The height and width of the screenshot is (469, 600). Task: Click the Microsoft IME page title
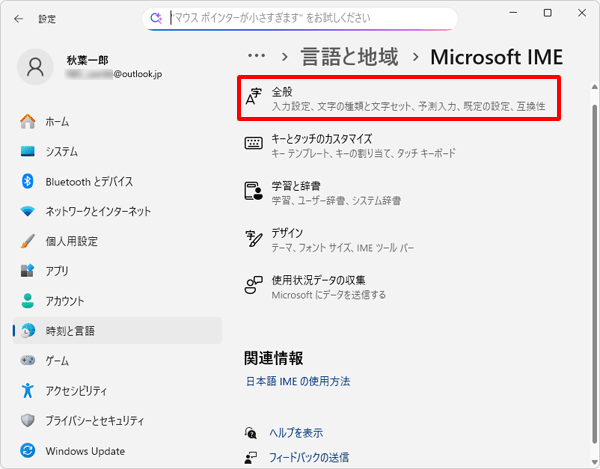496,57
